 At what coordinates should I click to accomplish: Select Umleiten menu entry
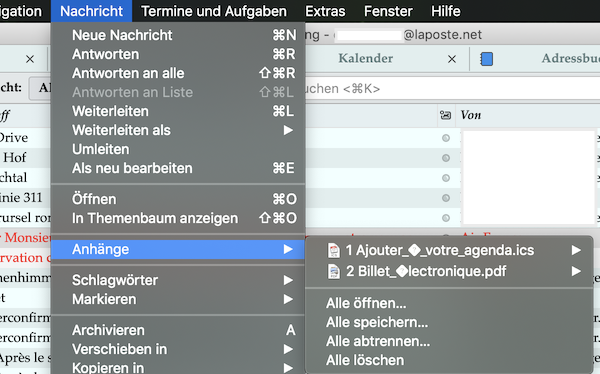(x=178, y=149)
